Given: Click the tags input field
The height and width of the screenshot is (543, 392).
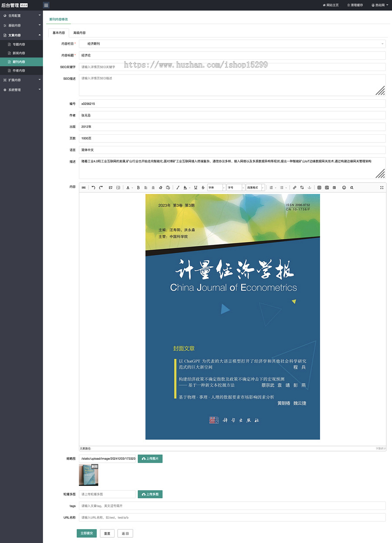Looking at the screenshot, I should click(x=232, y=506).
